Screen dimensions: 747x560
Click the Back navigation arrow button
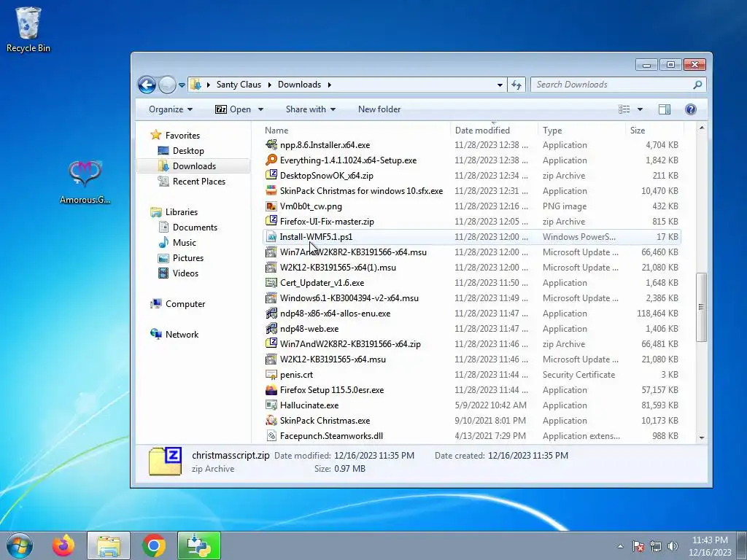(x=147, y=85)
